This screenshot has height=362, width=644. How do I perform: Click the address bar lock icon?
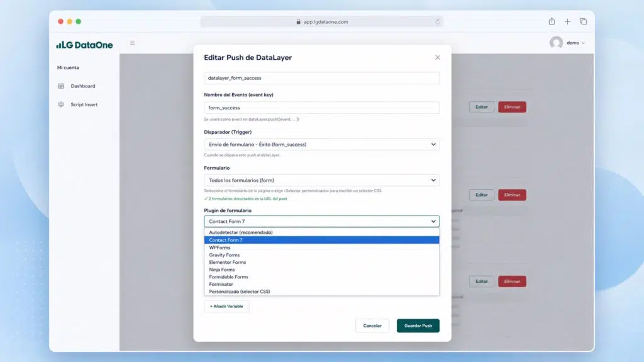pos(298,22)
